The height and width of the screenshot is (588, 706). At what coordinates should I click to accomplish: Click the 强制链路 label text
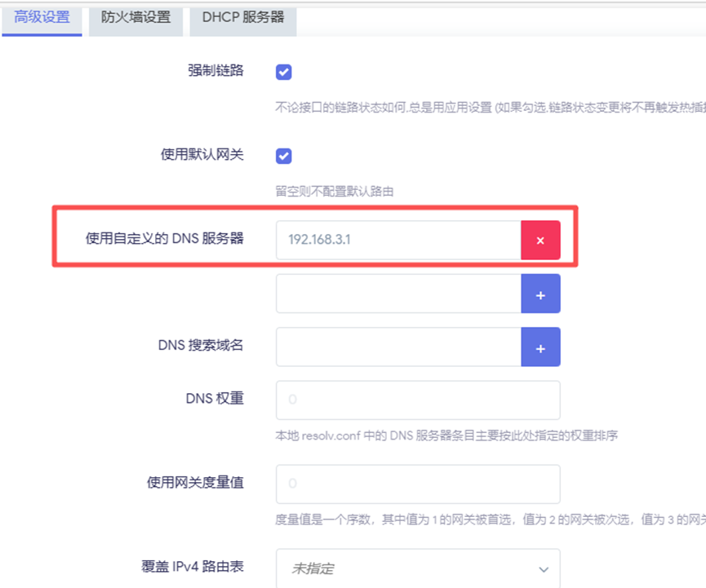(215, 70)
